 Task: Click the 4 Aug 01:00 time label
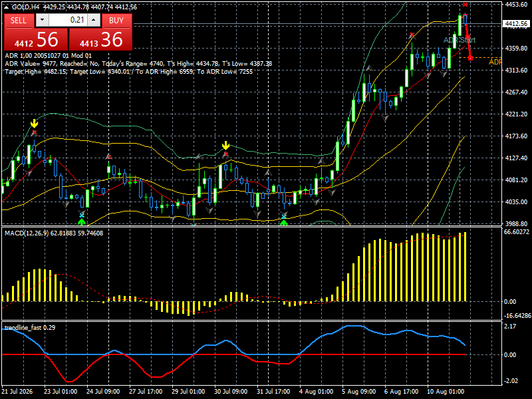(317, 391)
